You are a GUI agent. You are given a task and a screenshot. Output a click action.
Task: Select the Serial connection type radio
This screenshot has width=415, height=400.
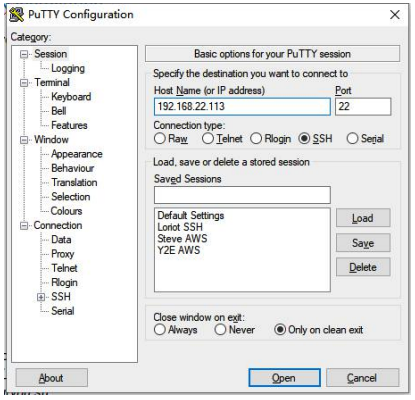[352, 138]
